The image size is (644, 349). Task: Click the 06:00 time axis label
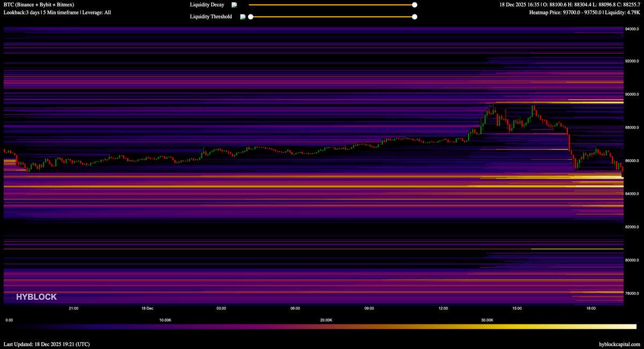[295, 308]
